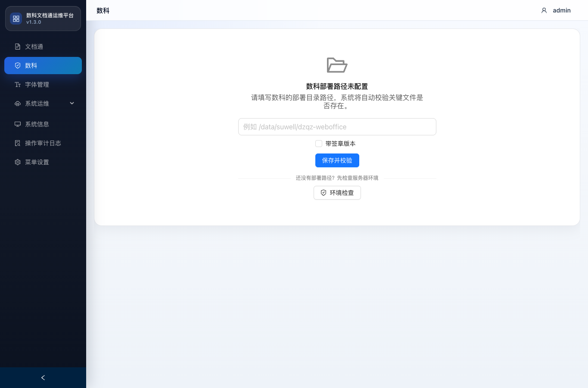Click the 请填写数科的部署目录路径 description text
The width and height of the screenshot is (588, 388).
(x=337, y=102)
